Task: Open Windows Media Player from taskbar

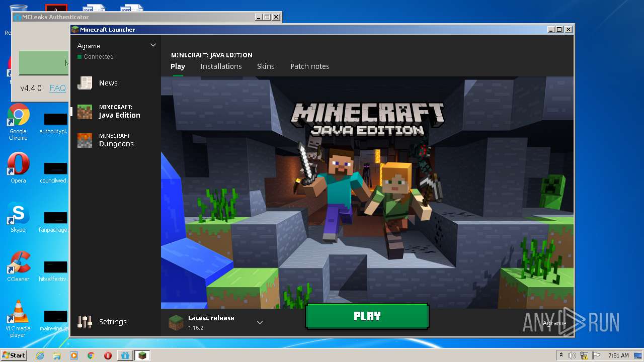Action: [74, 355]
